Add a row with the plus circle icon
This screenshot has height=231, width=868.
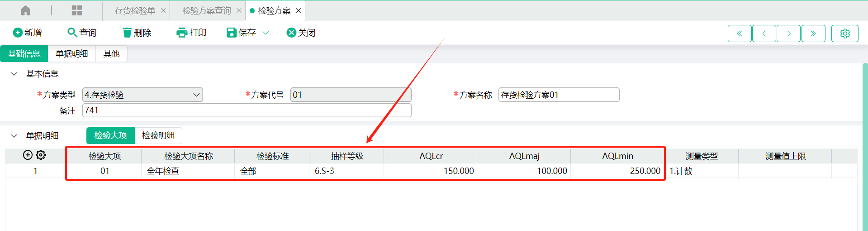click(28, 155)
